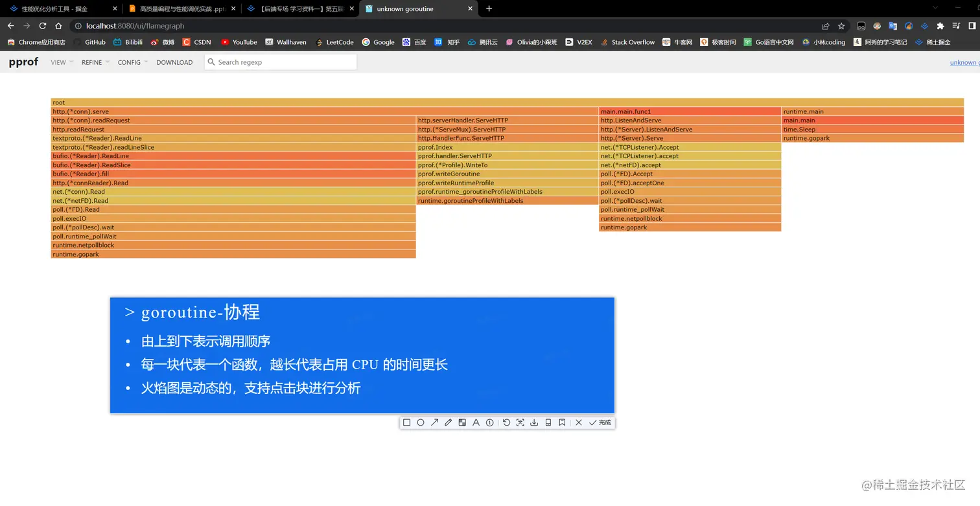Screen dimensions: 980x506
Task: Open the LeetCode bookmark
Action: tap(334, 42)
